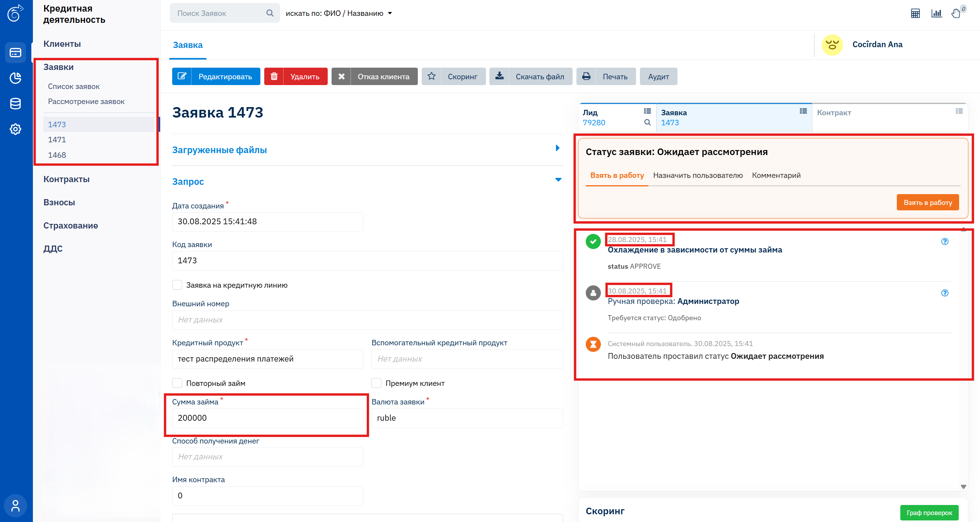
Task: Open lead link 79280
Action: point(594,123)
